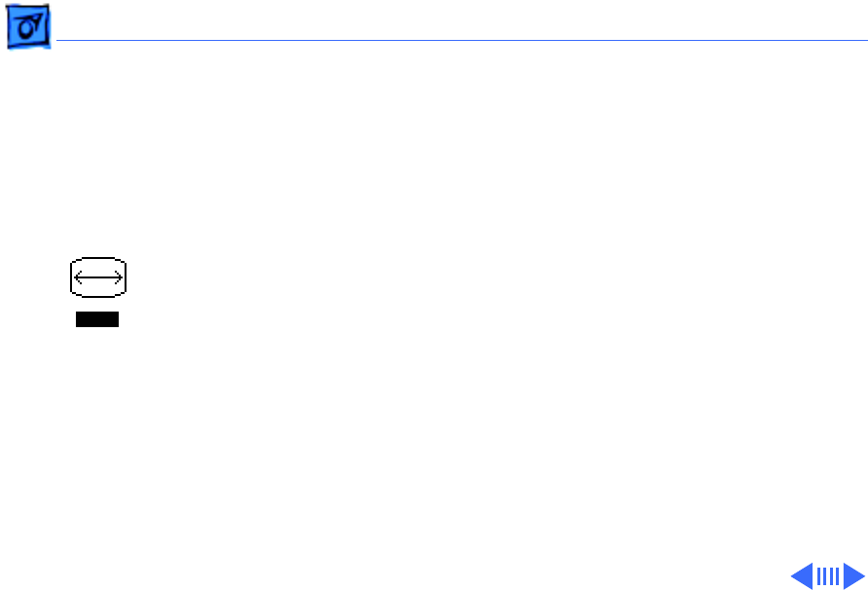Click the blue left-pointing triangle at the bottom

pos(802,576)
